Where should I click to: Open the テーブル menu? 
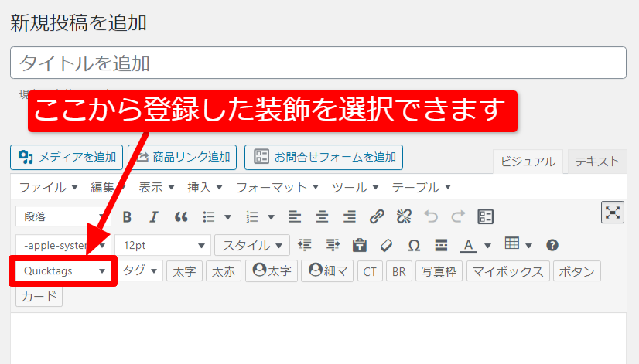coord(422,187)
